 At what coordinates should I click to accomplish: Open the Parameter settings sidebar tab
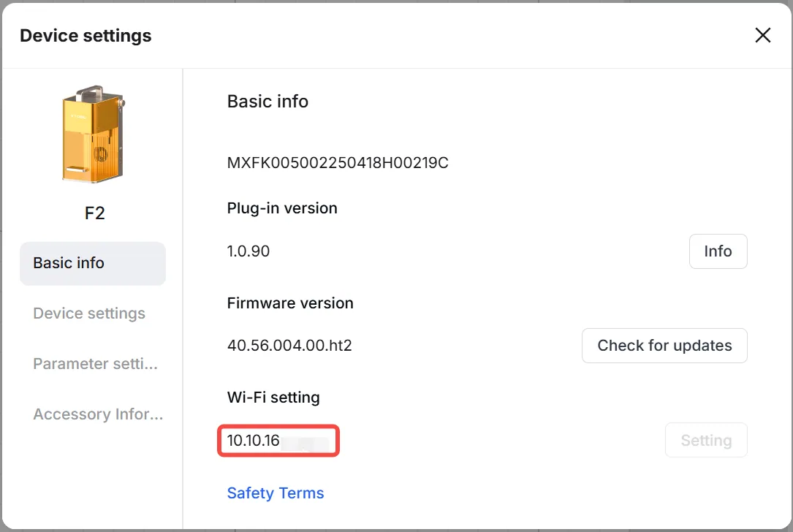point(96,364)
